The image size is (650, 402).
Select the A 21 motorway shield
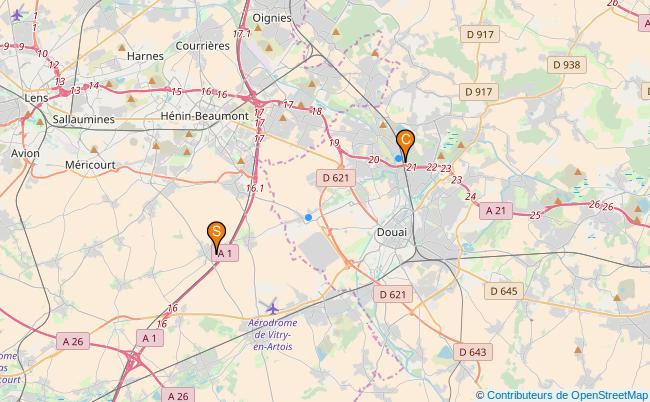496,211
